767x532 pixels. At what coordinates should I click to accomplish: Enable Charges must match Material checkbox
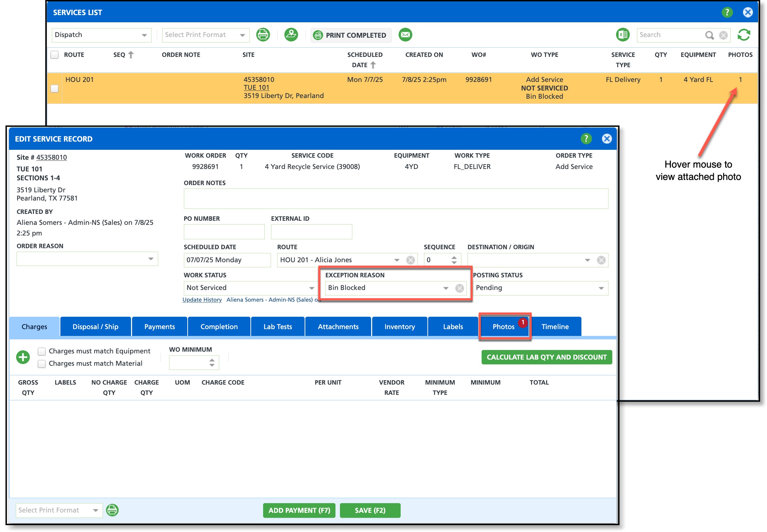click(42, 364)
